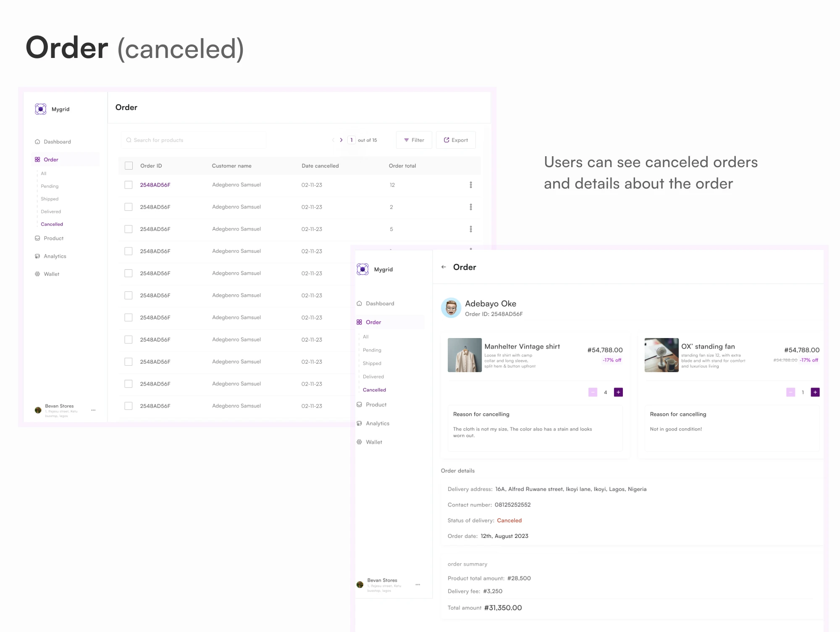Click the back arrow beside Order title

tap(444, 267)
